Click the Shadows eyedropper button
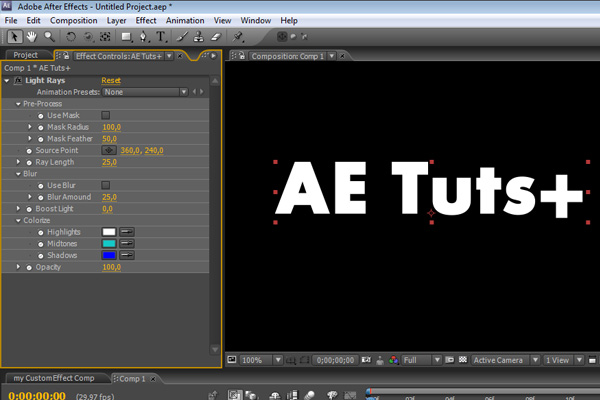The width and height of the screenshot is (600, 400). [127, 255]
